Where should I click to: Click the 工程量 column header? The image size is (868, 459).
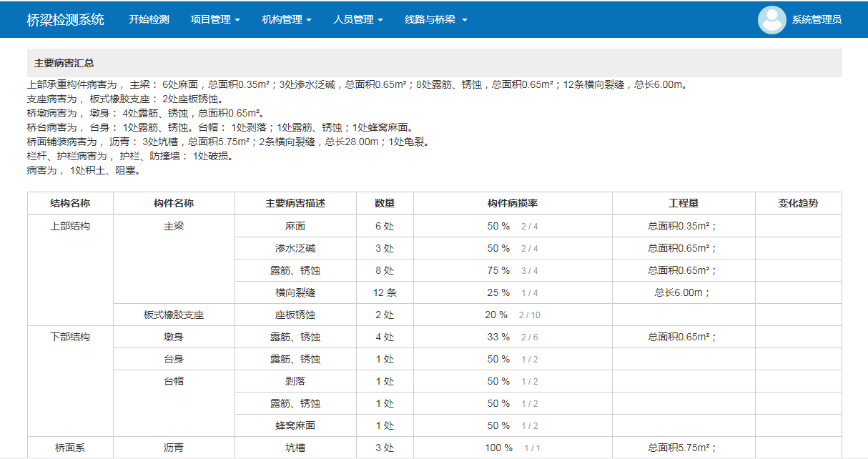[683, 203]
